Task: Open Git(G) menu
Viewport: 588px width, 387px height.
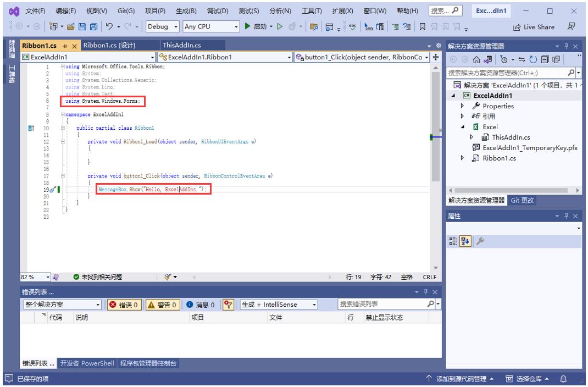Action: tap(126, 11)
